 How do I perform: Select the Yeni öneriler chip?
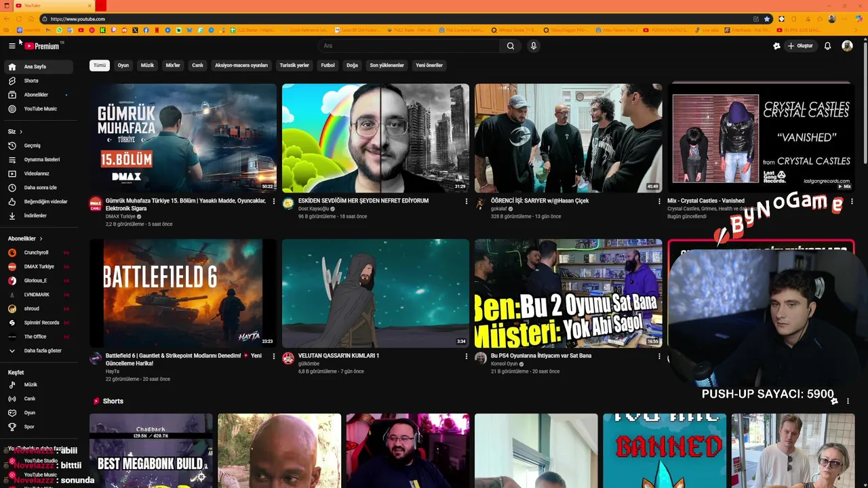point(429,66)
